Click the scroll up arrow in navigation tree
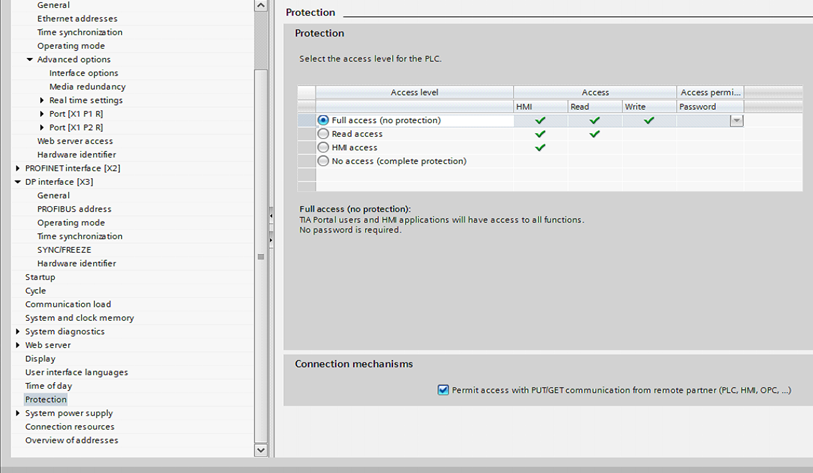The width and height of the screenshot is (813, 473). click(x=261, y=6)
